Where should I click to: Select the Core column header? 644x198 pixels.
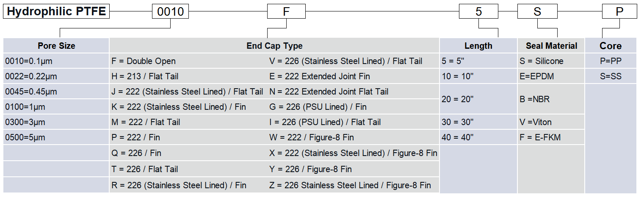click(x=611, y=46)
